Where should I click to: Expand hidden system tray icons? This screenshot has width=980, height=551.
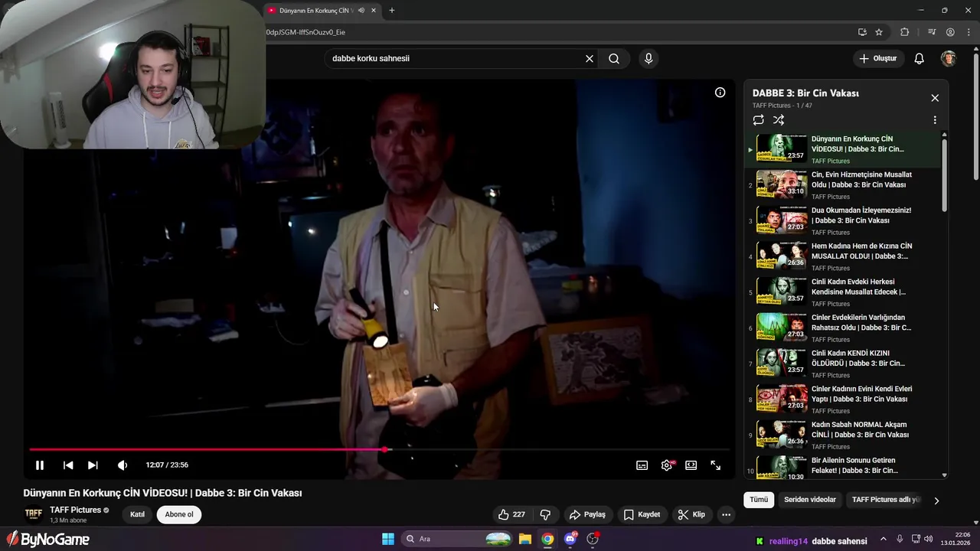[x=883, y=539]
